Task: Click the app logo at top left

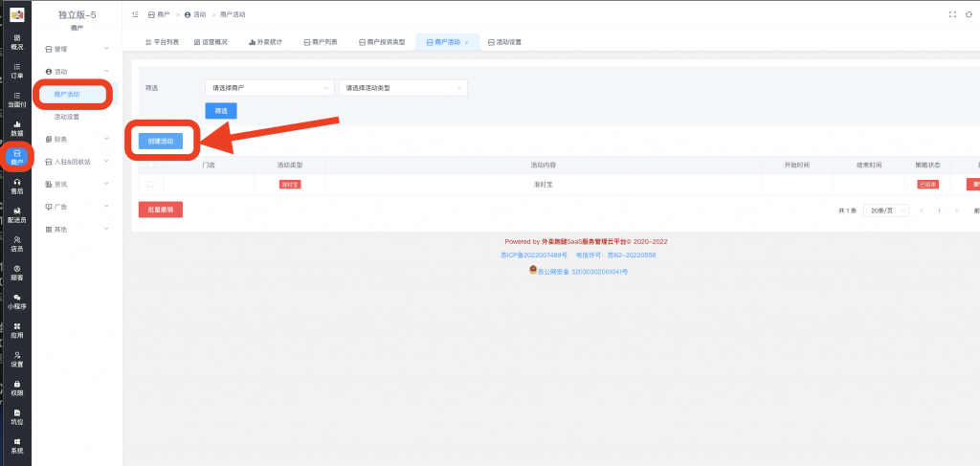Action: click(x=17, y=14)
